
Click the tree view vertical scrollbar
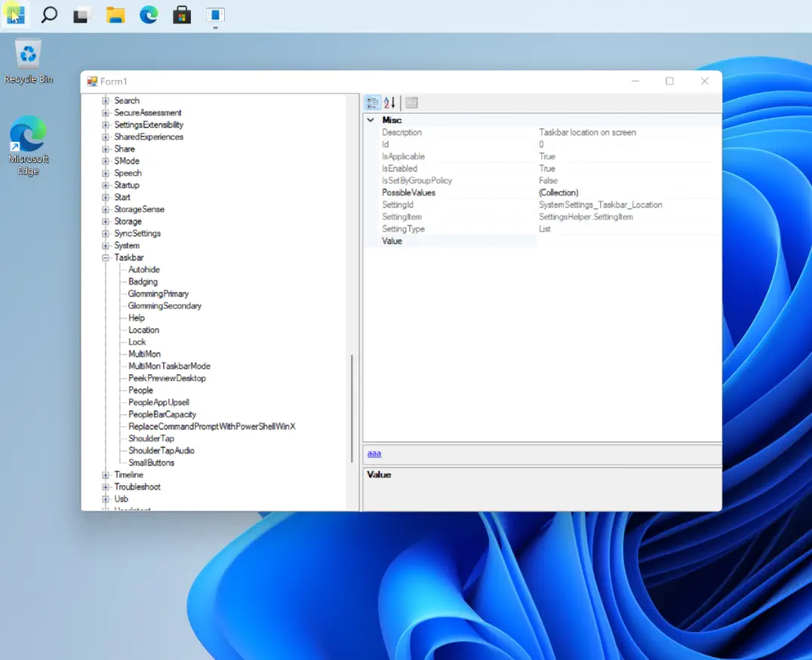[x=352, y=407]
